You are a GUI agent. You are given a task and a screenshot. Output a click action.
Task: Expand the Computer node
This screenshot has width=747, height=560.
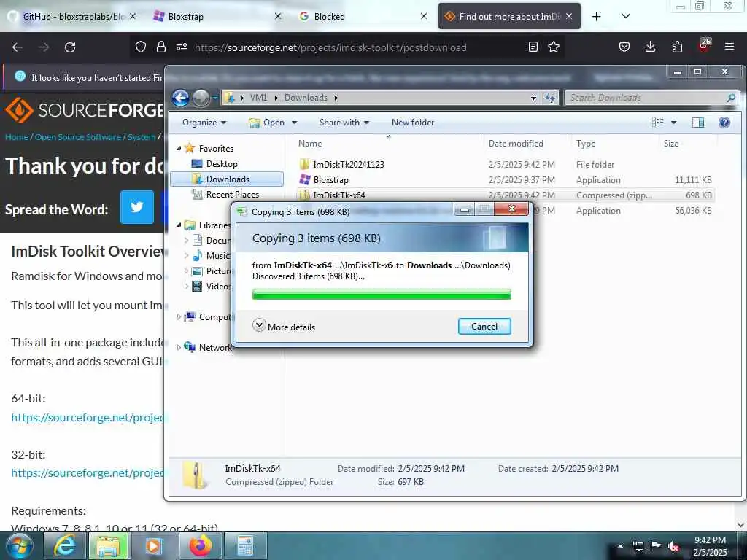(x=179, y=316)
